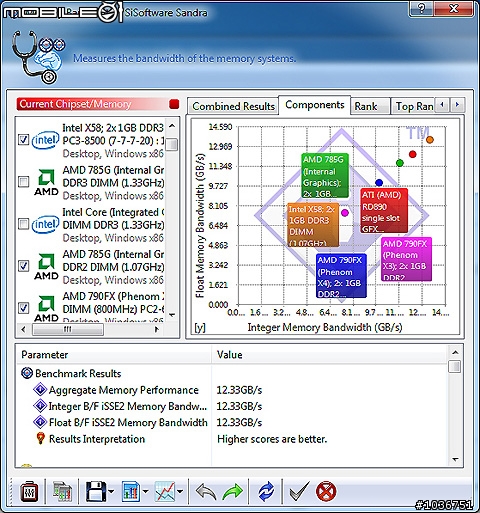Click the help question mark button

[x=421, y=9]
